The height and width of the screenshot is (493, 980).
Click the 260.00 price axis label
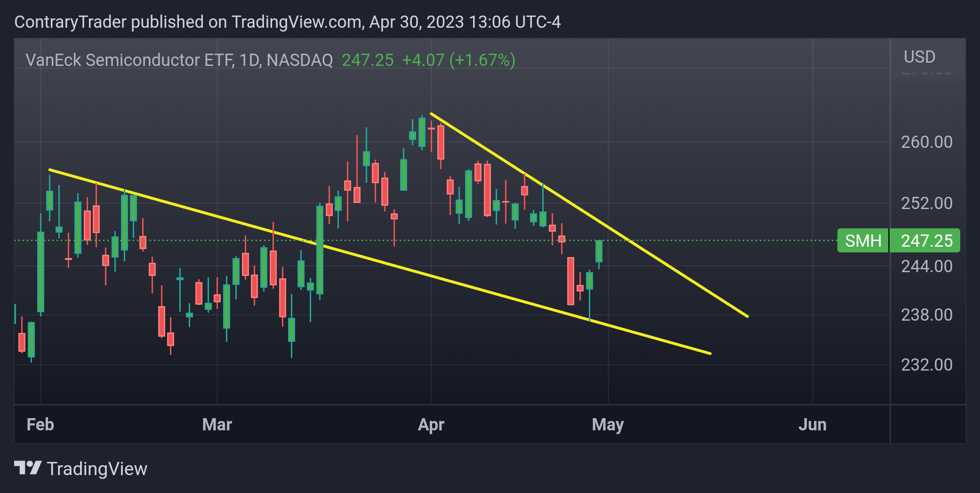pos(926,142)
